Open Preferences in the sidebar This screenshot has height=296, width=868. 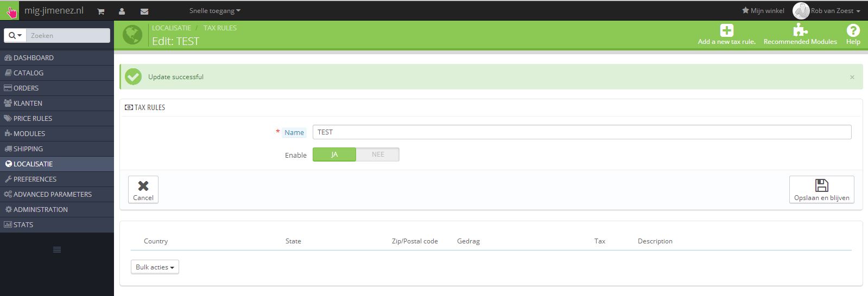point(57,179)
